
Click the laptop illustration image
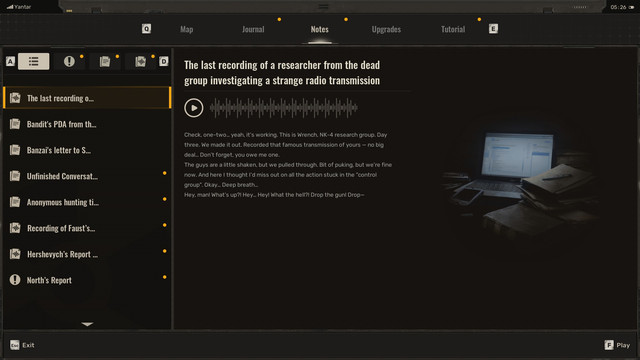[520, 184]
